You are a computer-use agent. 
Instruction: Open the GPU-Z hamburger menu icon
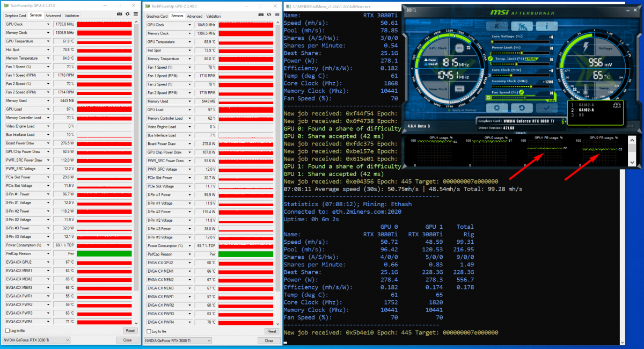point(136,14)
